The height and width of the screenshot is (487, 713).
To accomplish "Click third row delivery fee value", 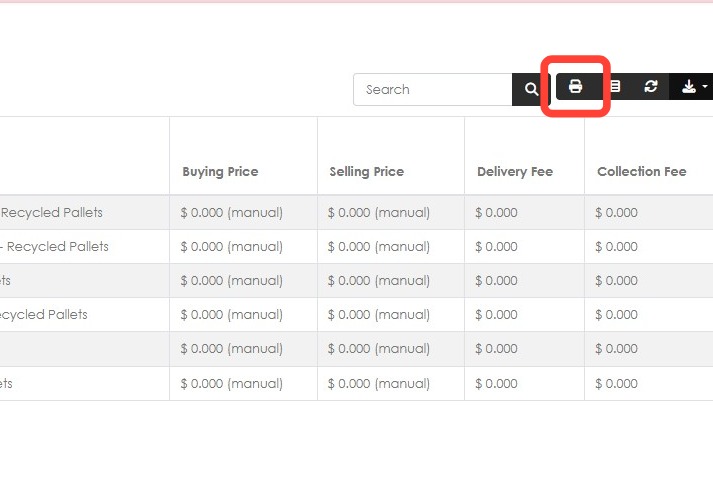I will (496, 281).
